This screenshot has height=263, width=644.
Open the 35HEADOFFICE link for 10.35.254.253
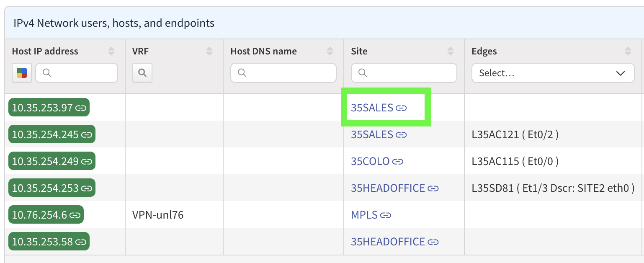[x=388, y=188]
